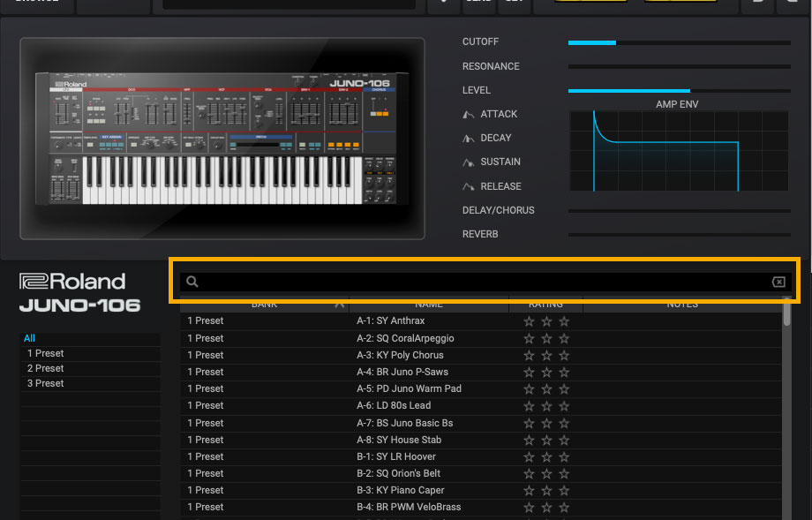
Task: Load preset A-7: BS Juno Basic Bs
Action: coord(404,423)
